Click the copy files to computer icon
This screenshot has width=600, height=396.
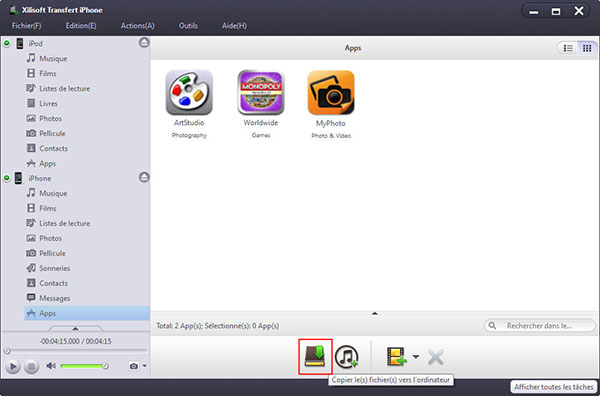pos(315,357)
